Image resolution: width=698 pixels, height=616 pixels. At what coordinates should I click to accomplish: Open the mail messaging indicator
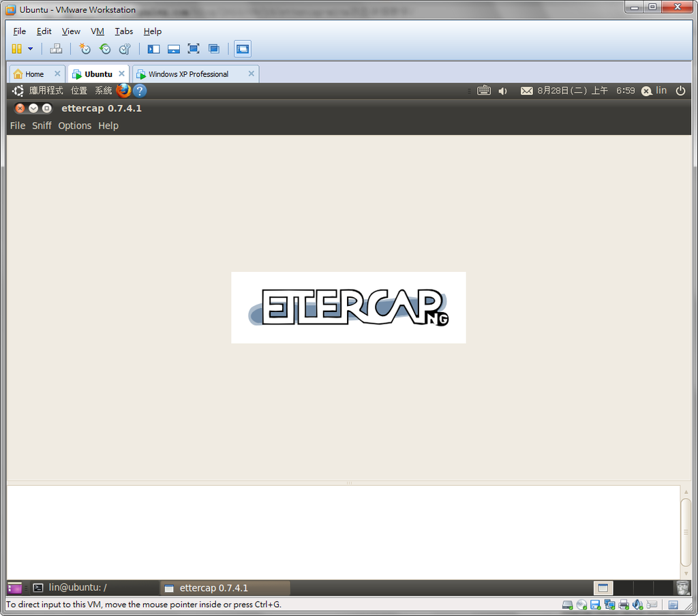pos(527,91)
